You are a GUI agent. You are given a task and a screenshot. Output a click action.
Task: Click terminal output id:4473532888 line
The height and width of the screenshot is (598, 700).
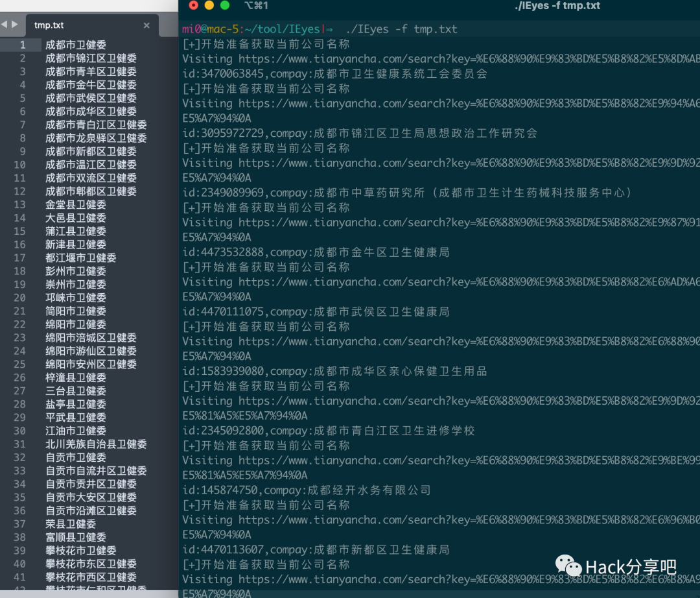click(x=316, y=252)
